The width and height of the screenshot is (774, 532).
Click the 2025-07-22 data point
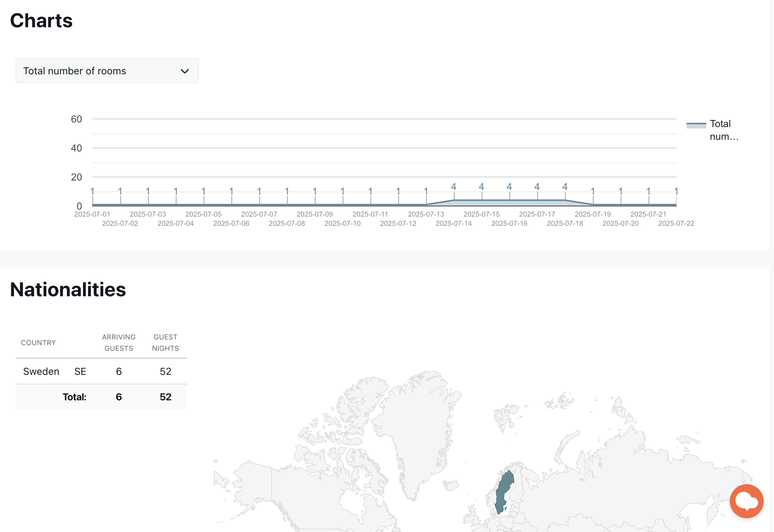click(676, 204)
